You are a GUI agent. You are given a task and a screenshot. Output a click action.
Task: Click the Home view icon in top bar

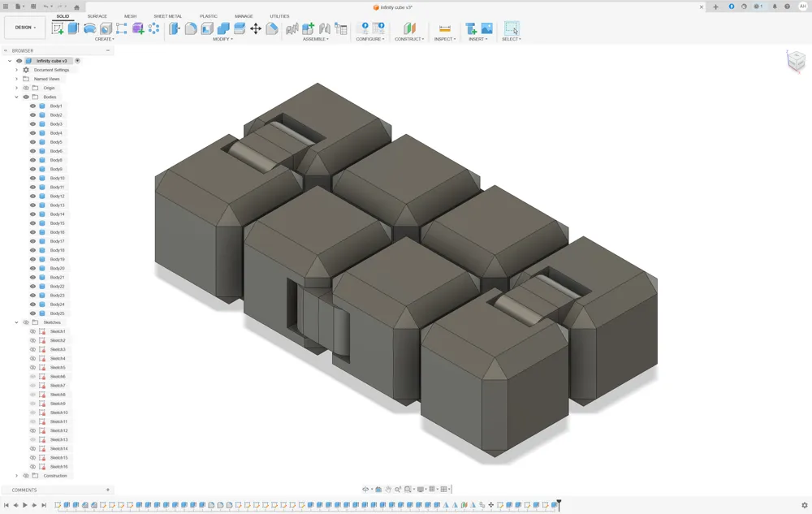pos(76,6)
